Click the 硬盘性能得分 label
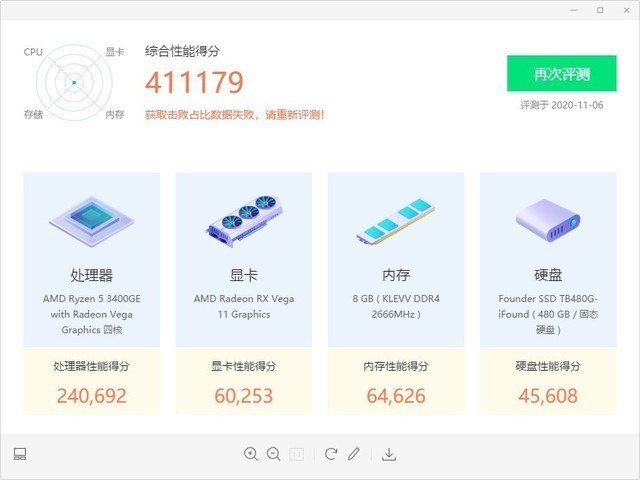Image resolution: width=640 pixels, height=480 pixels. [548, 366]
